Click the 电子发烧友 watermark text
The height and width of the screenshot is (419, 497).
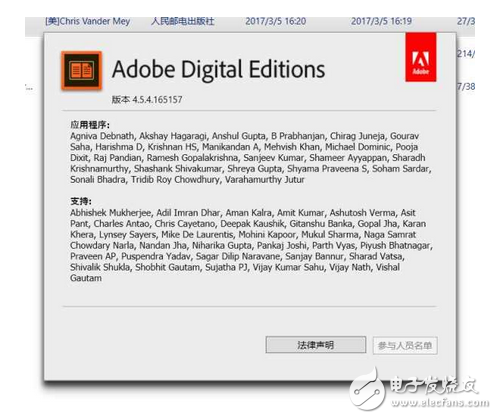click(x=434, y=385)
